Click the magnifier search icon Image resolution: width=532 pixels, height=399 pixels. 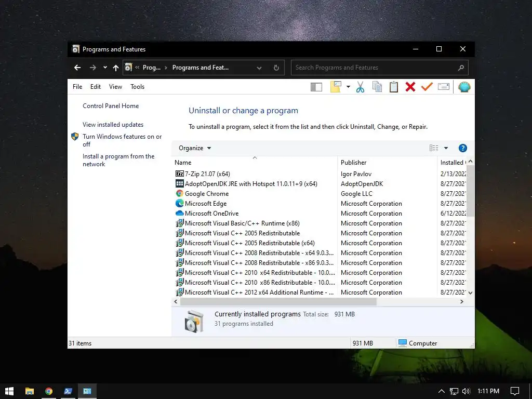461,68
